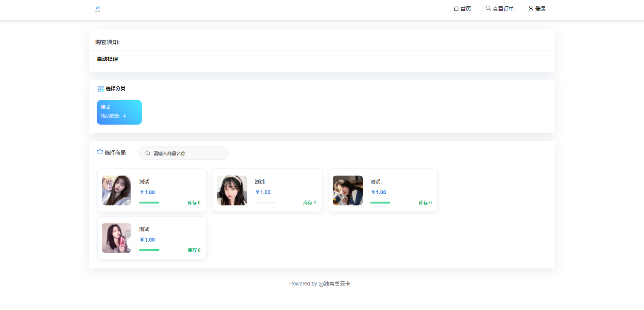Click the gray stock bar of 库存 1 product
644x310 pixels.
click(x=265, y=203)
